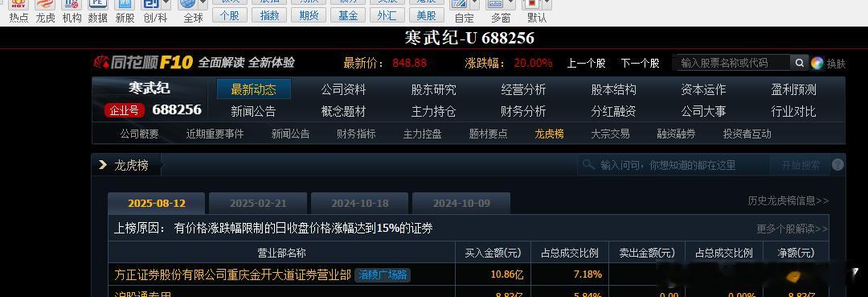Select the 行业对比 menu item
Screen dimensions: 868x297
793,111
